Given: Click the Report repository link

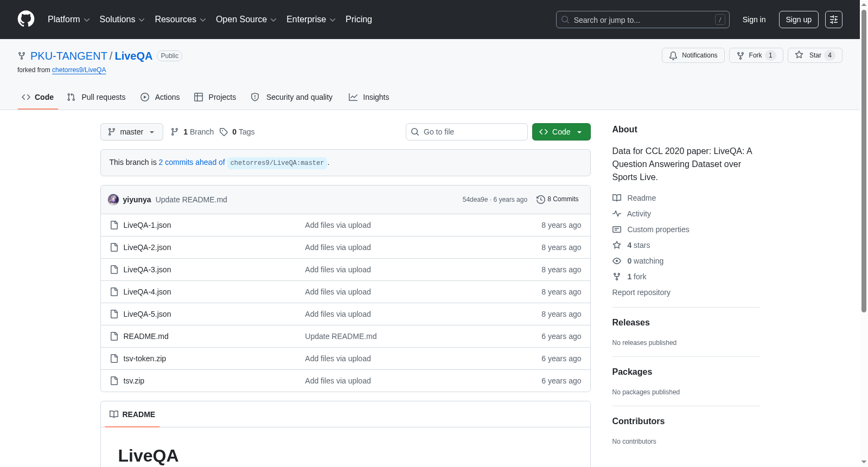Looking at the screenshot, I should pos(641,292).
